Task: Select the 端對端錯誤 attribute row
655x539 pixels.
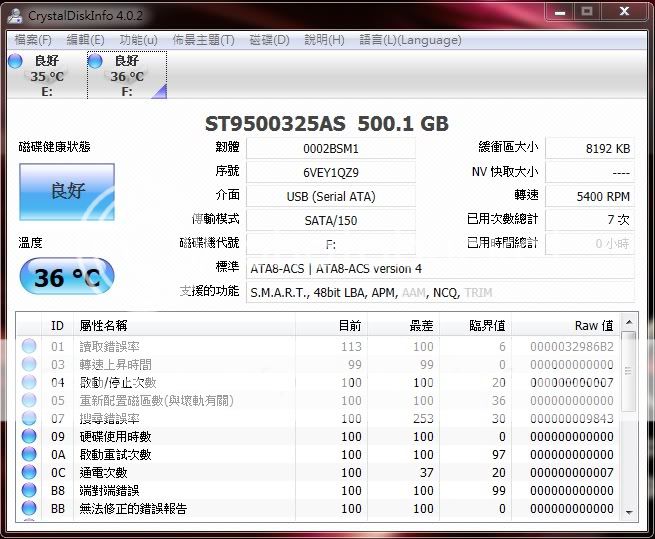Action: [318, 490]
